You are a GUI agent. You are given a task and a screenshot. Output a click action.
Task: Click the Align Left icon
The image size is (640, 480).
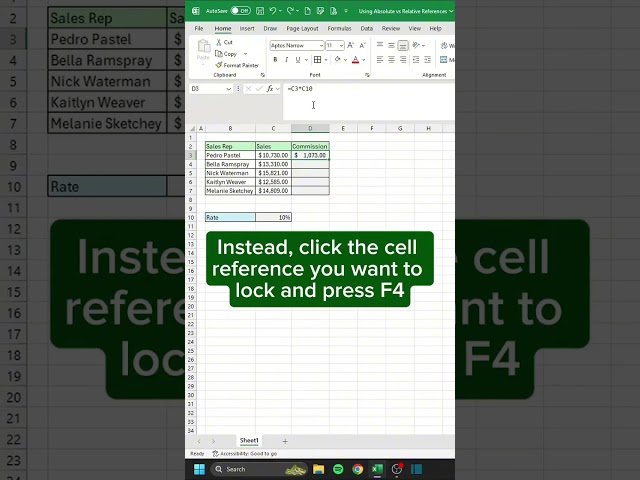[380, 60]
